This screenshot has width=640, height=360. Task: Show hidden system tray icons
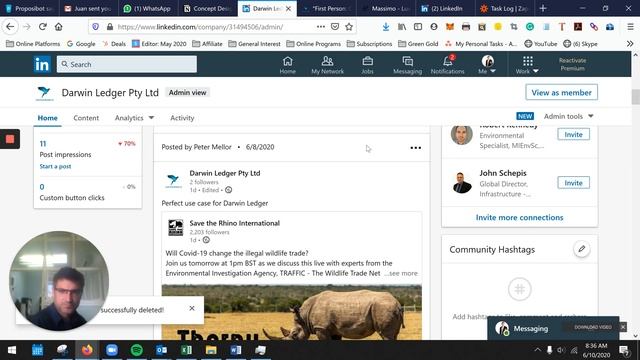[x=538, y=350]
